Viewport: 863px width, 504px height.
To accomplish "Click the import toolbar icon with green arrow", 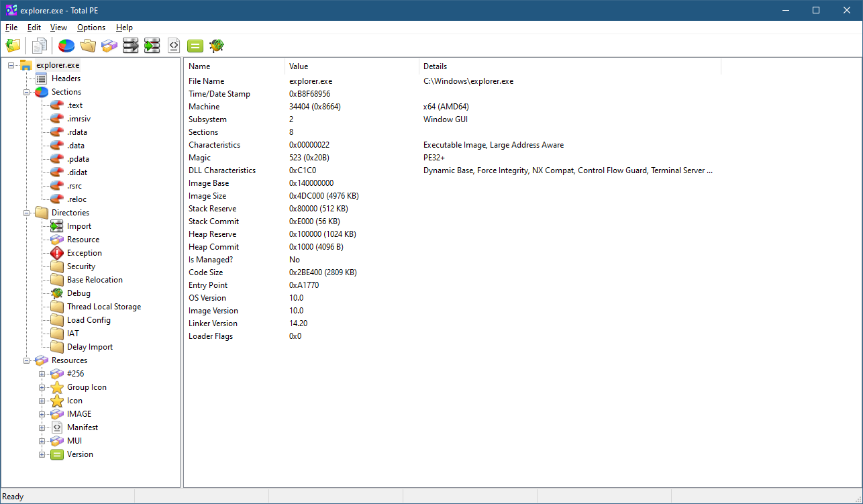I will [x=152, y=46].
